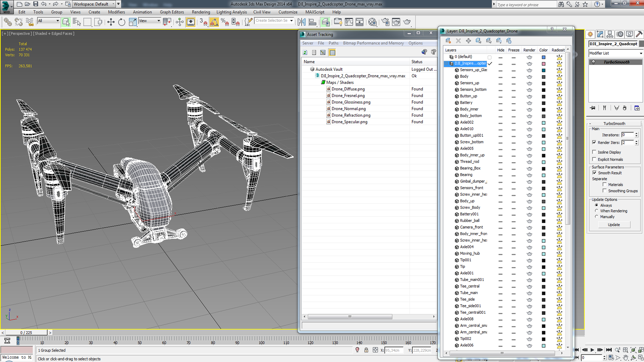Open Select by Name list
Viewport: 644px width, 362px height.
pos(76,22)
